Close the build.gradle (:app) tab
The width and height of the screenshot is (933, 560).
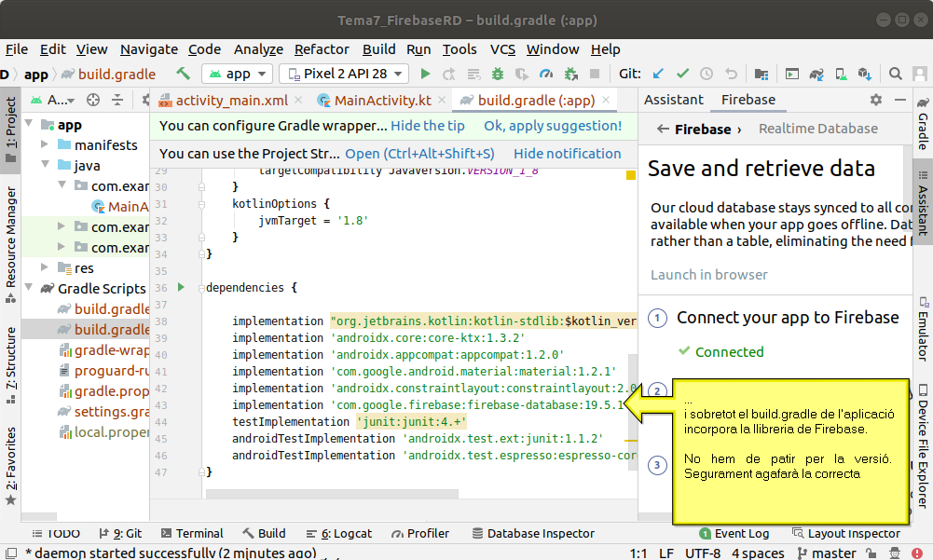pyautogui.click(x=606, y=100)
